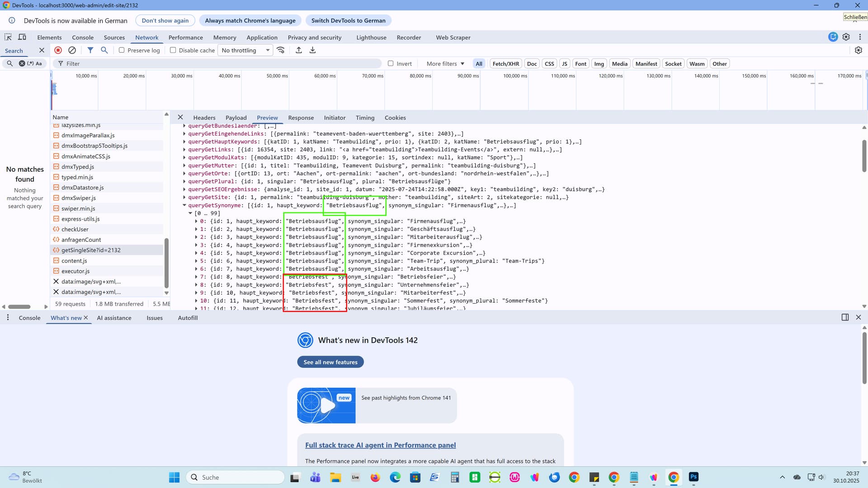Clear the network log
Image resolution: width=868 pixels, height=488 pixels.
[72, 50]
